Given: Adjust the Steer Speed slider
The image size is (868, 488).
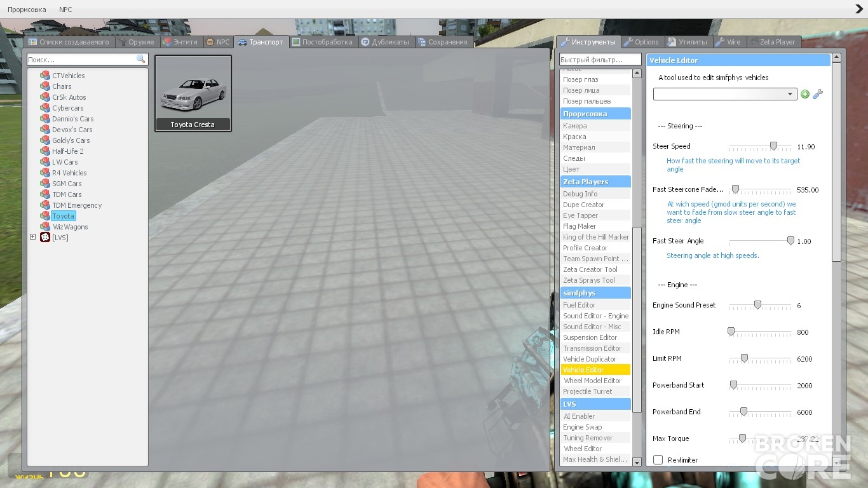Looking at the screenshot, I should (773, 146).
